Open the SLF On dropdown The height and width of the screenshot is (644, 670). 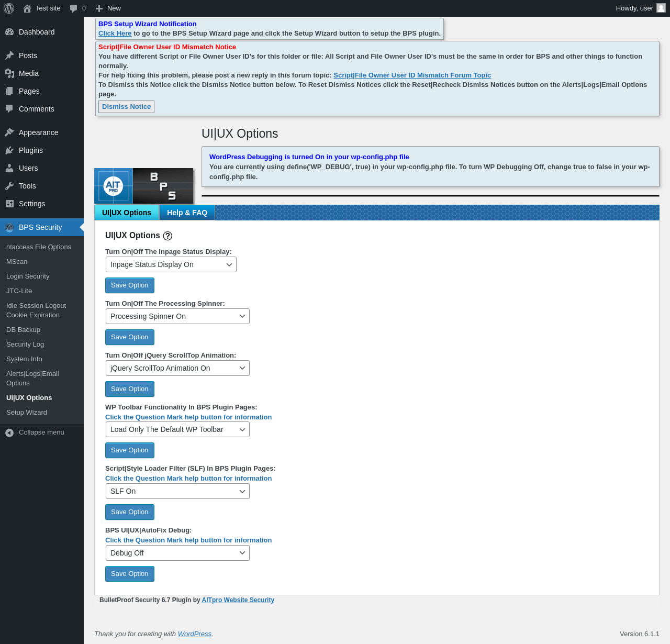pyautogui.click(x=177, y=491)
